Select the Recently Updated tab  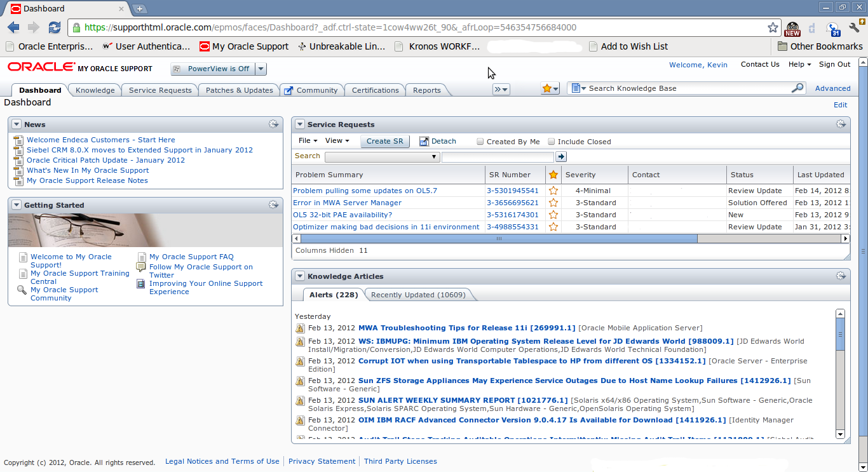pyautogui.click(x=418, y=295)
